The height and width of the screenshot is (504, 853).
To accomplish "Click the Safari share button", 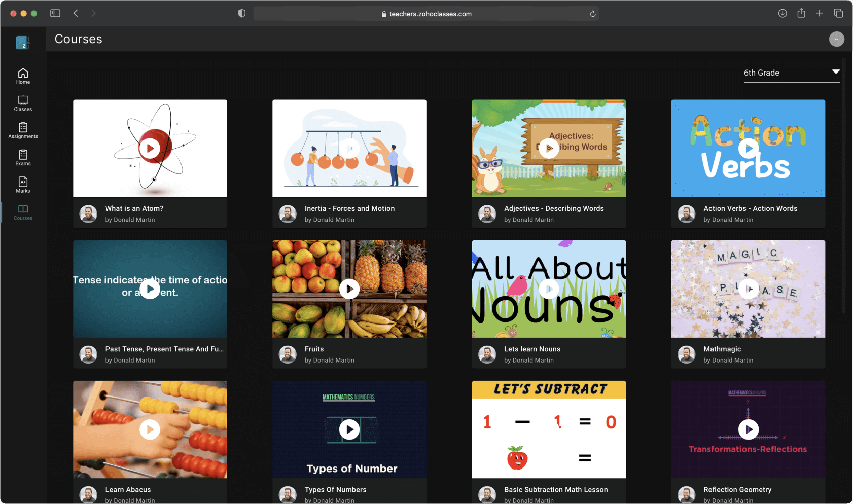I will [801, 14].
